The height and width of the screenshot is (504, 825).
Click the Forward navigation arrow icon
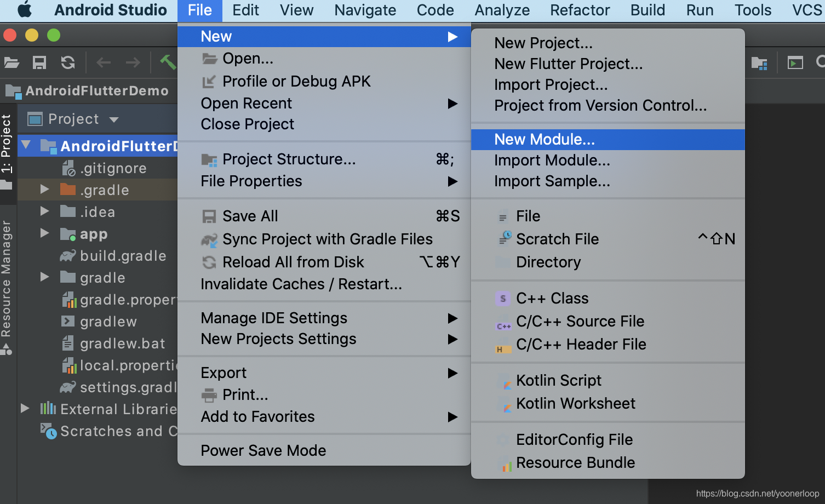(133, 62)
